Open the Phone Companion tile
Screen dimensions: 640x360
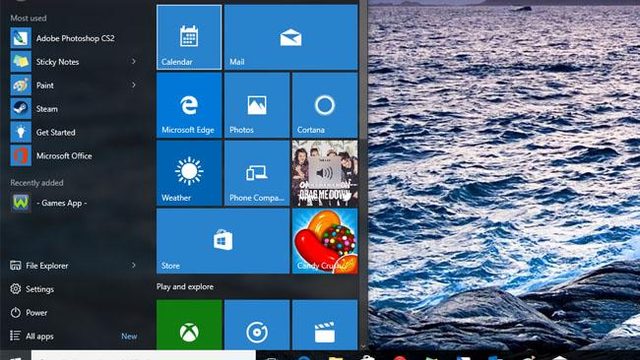pos(257,173)
